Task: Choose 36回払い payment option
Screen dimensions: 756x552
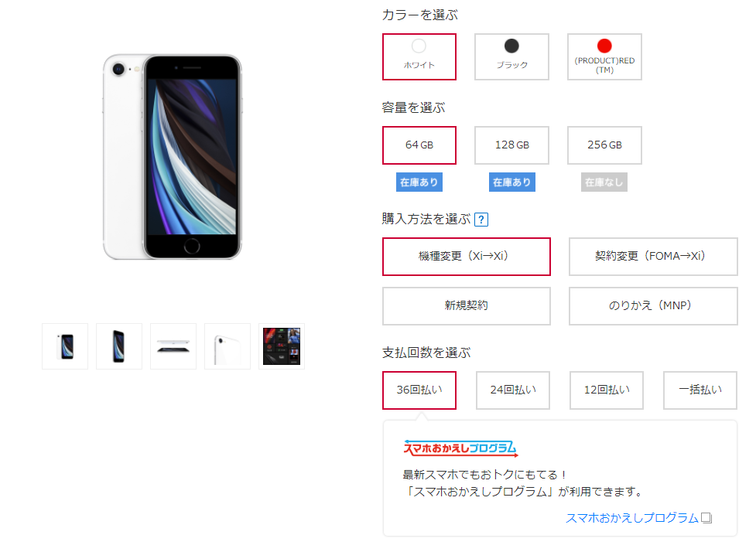Action: [x=419, y=390]
